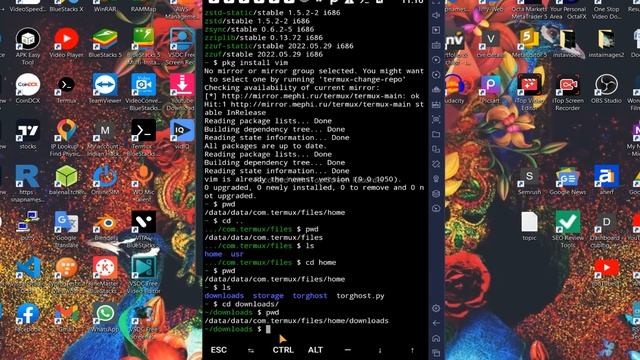Open VSDC Free Video Editor shortcut
Screen dimensions: 640x360
[x=143, y=276]
